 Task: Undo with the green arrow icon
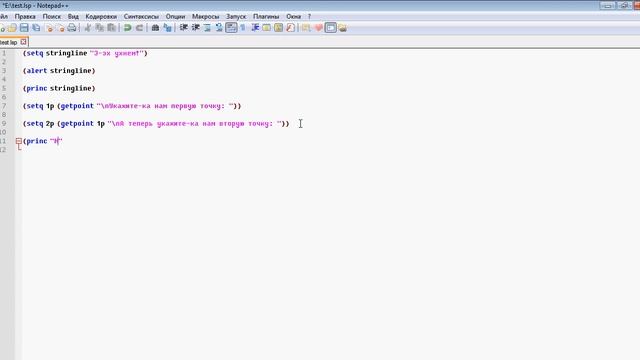[127, 28]
